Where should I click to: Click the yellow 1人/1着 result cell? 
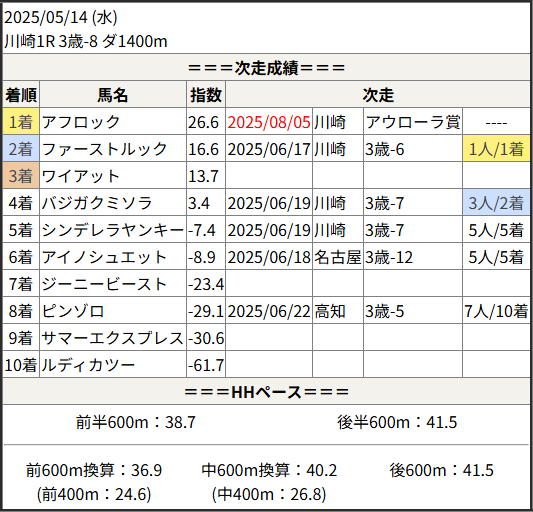[496, 149]
